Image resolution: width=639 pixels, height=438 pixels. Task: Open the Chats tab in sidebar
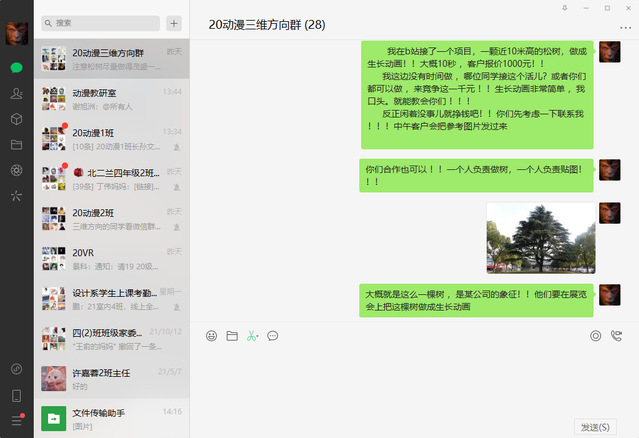tap(16, 68)
